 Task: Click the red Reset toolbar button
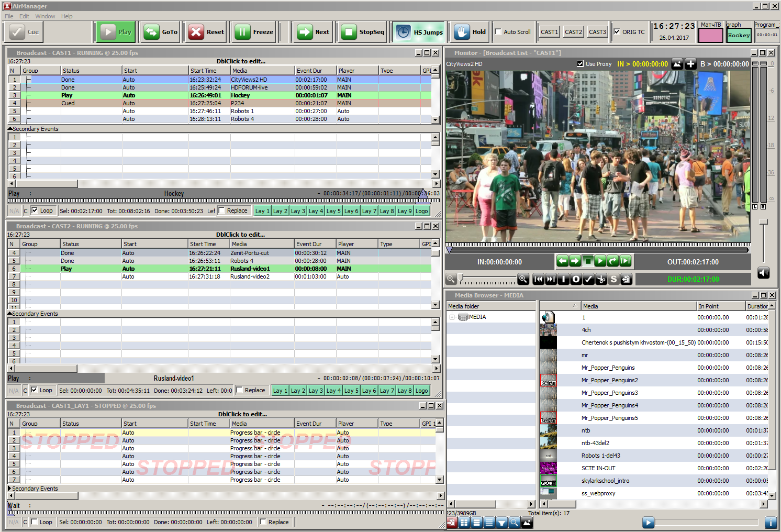click(x=206, y=32)
